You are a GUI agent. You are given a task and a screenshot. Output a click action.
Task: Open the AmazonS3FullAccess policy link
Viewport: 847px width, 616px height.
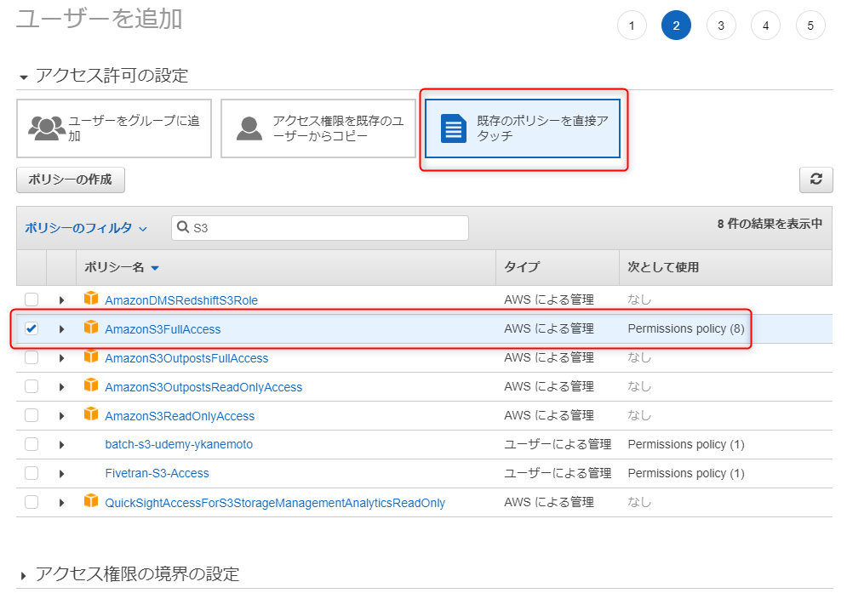click(x=163, y=329)
